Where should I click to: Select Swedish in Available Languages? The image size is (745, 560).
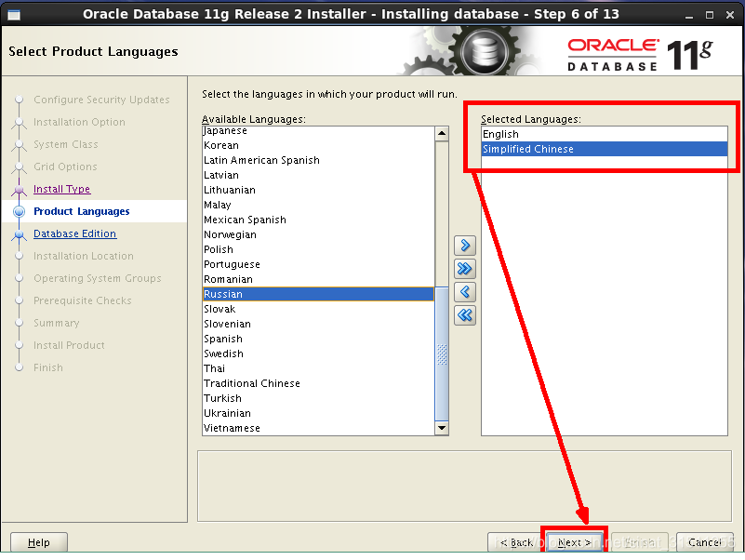318,353
